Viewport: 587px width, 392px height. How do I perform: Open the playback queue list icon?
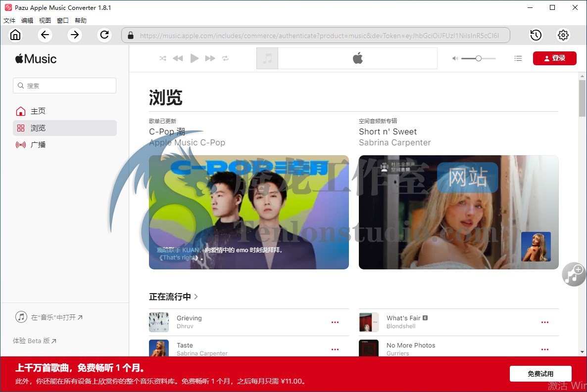point(518,58)
